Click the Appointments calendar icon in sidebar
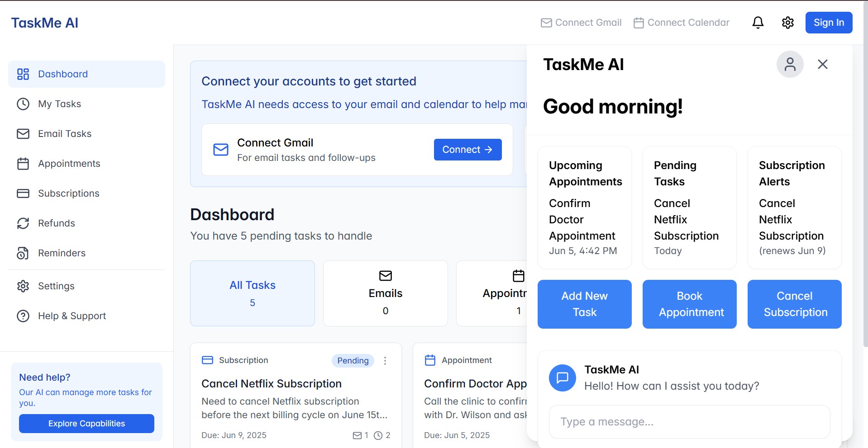This screenshot has height=448, width=868. click(x=23, y=164)
